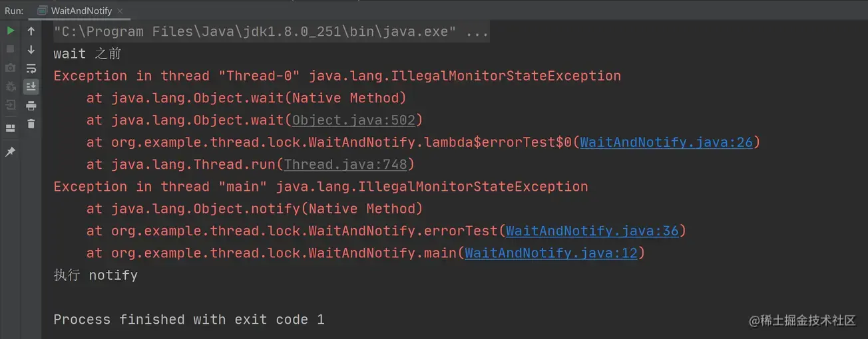Click the Stop process square icon
The width and height of the screenshot is (868, 339).
click(11, 49)
